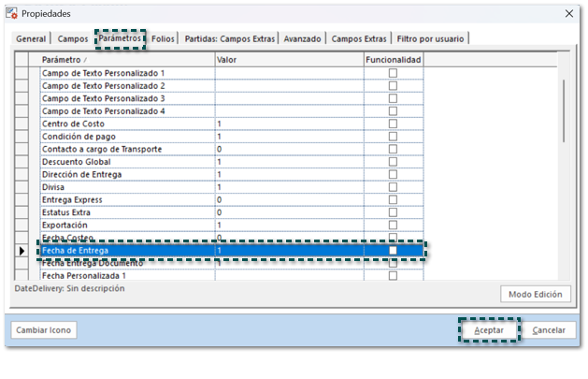Viewport: 588px width, 379px height.
Task: Enable Funcionalidad checkbox for Centro de Costo
Action: (393, 124)
